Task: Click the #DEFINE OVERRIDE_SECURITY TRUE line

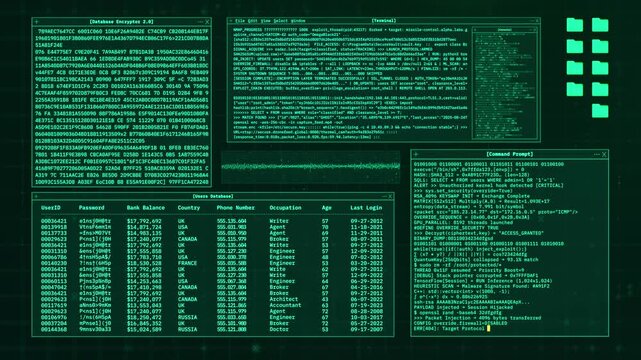Action: pyautogui.click(x=456, y=228)
